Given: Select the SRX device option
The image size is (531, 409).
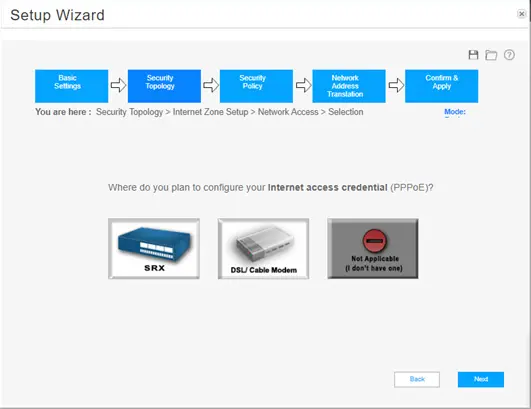Looking at the screenshot, I should (x=154, y=249).
